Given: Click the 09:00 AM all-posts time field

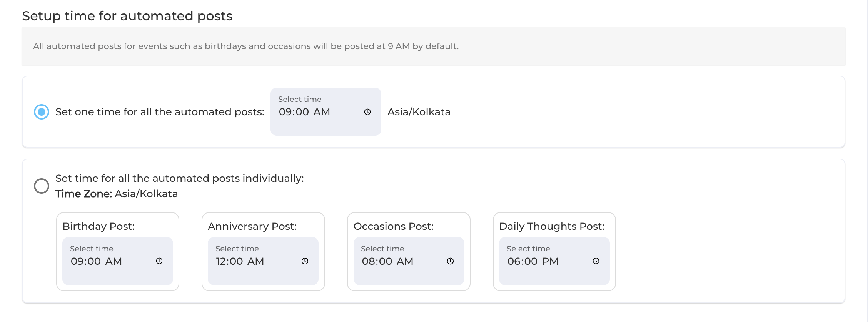Looking at the screenshot, I should 326,111.
